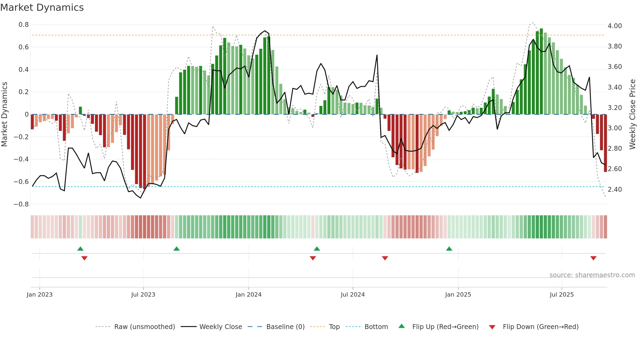Click the red flip-down marker after Jul 2025
The image size is (644, 362).
point(594,258)
